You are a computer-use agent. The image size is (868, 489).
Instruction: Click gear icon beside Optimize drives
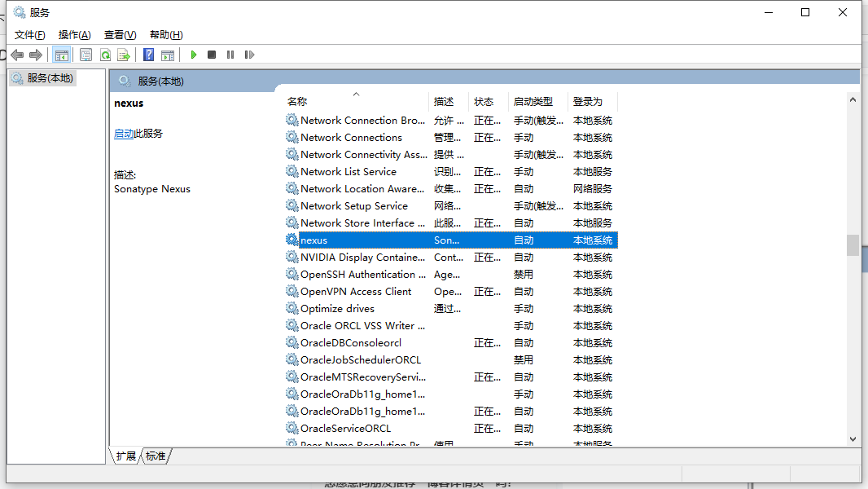[x=292, y=308]
